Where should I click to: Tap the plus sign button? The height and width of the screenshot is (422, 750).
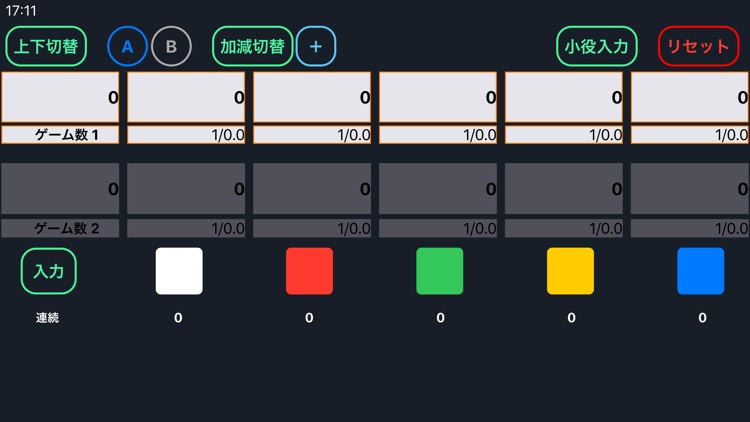(x=316, y=46)
